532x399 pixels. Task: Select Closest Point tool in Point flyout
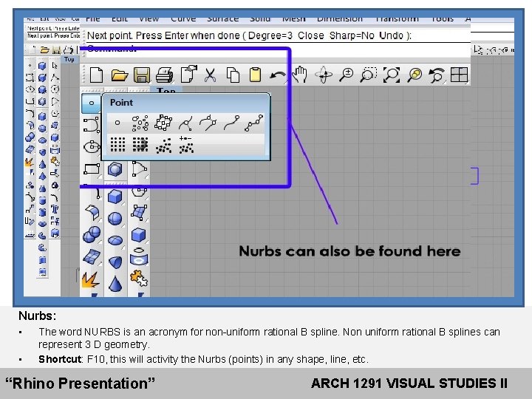coord(185,123)
